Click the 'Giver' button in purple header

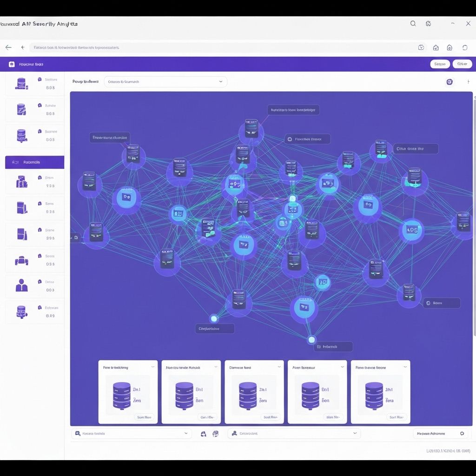(462, 64)
